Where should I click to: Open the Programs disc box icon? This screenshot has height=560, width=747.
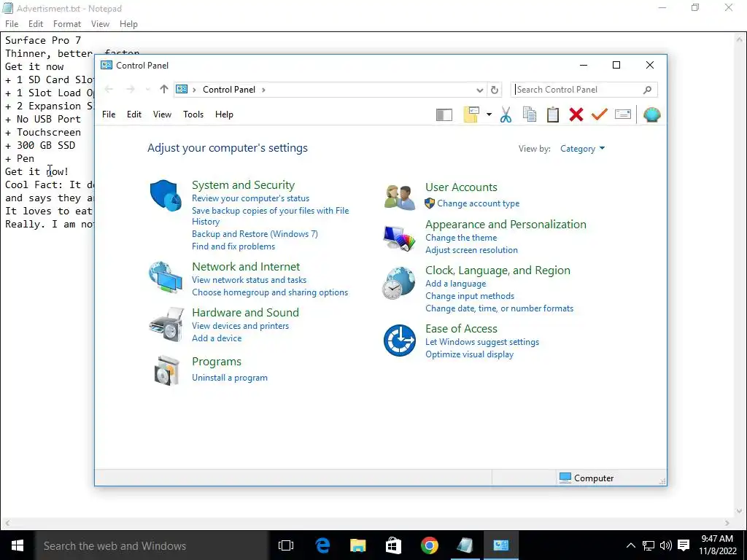click(x=167, y=370)
